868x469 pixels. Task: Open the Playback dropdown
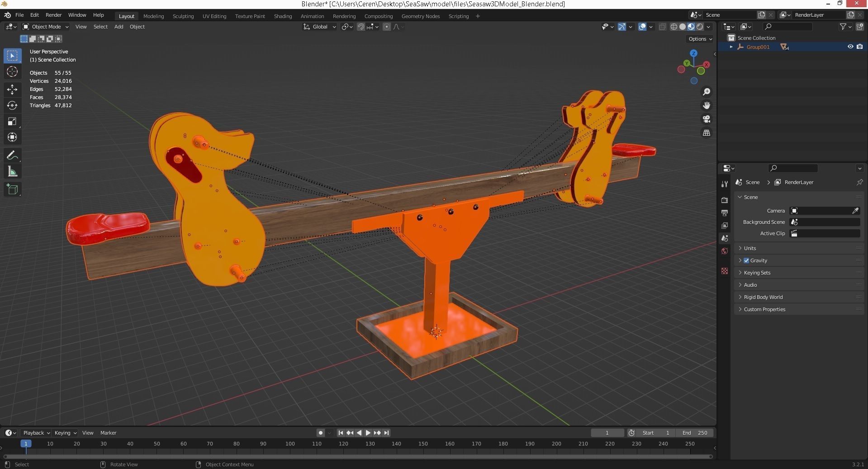(x=36, y=433)
